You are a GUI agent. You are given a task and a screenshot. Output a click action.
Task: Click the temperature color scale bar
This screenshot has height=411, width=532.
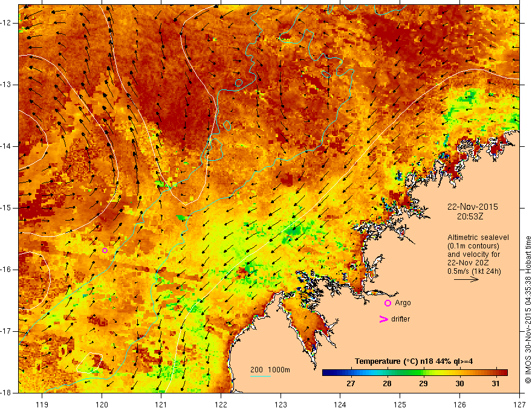click(x=415, y=373)
